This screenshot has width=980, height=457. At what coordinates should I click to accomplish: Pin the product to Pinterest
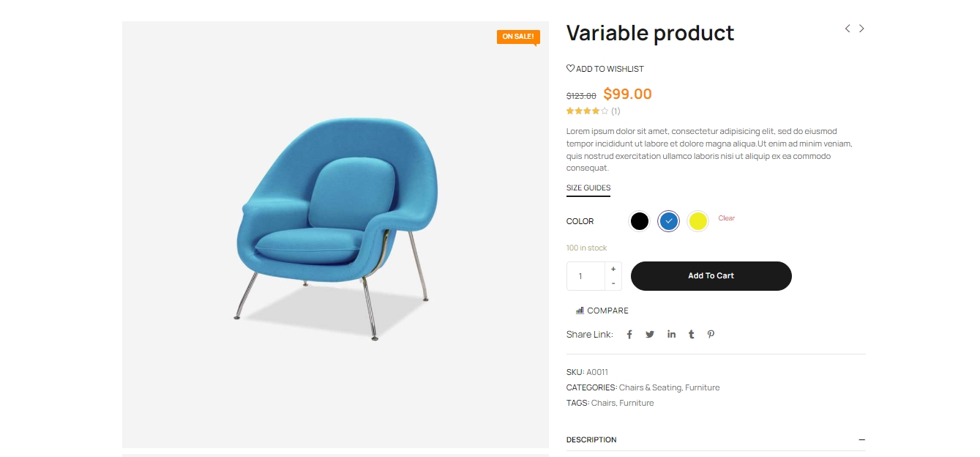pyautogui.click(x=711, y=334)
